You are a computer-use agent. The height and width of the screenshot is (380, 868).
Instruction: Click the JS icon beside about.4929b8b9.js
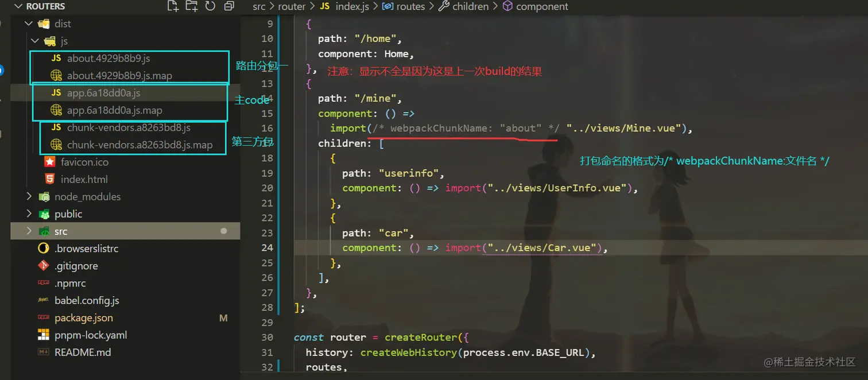pyautogui.click(x=56, y=59)
